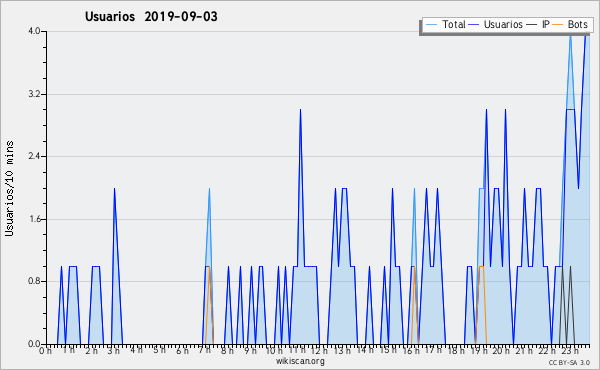Image resolution: width=600 pixels, height=370 pixels.
Task: Click the peak of 2 users at 3 h
Action: tap(114, 189)
